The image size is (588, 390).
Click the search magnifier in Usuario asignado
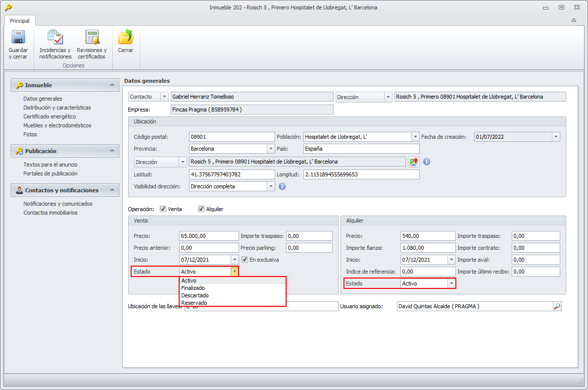click(x=557, y=307)
